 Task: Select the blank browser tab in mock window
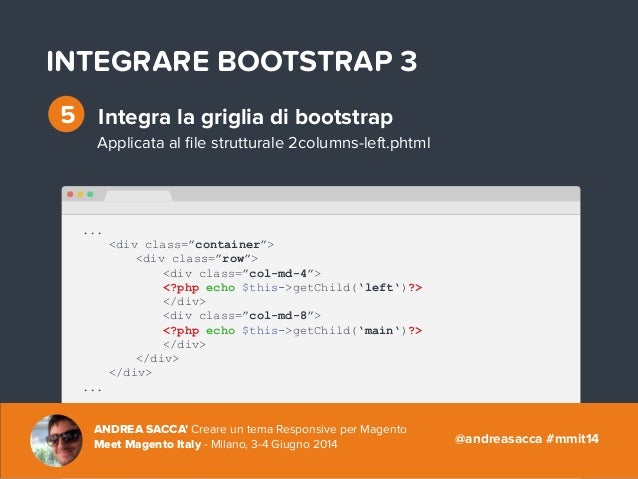pyautogui.click(x=138, y=196)
